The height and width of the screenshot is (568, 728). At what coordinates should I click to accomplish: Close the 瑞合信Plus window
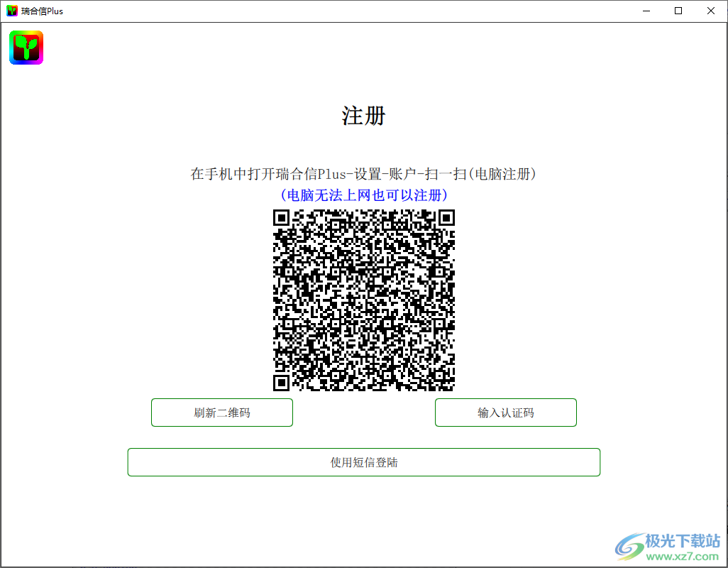[711, 11]
